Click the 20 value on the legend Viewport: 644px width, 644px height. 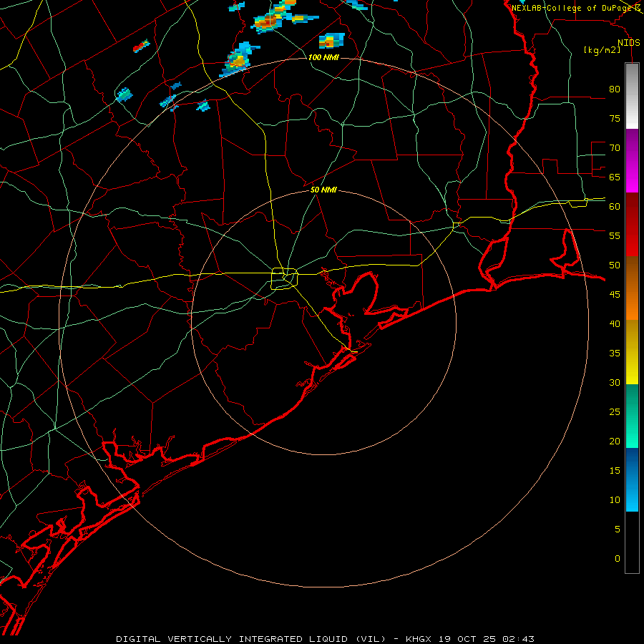(x=615, y=441)
